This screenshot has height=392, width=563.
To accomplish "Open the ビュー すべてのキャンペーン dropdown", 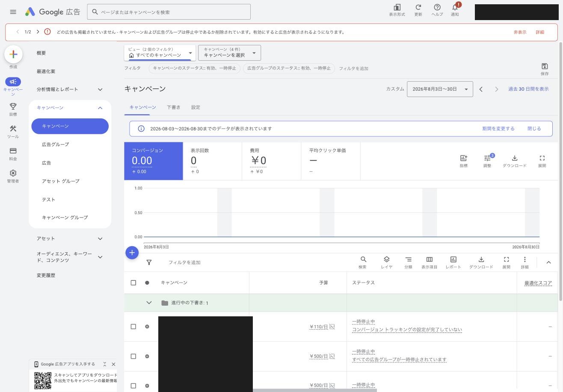I will [160, 53].
